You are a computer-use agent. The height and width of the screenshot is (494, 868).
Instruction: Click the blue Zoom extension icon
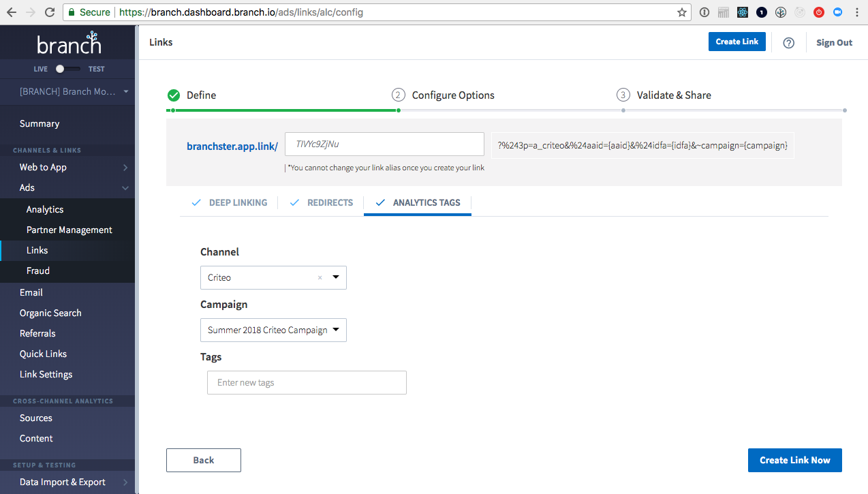pyautogui.click(x=838, y=12)
